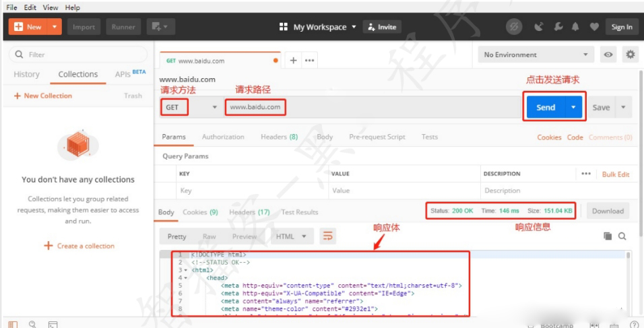Select the response Cookies (9) tab
Screen dimensions: 644x328
coord(201,212)
